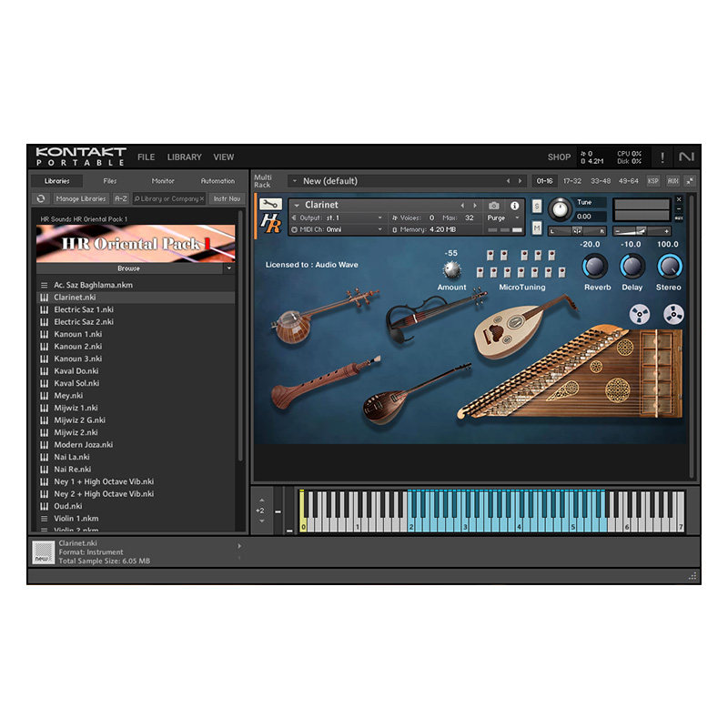Open the FILE menu
The image size is (728, 728).
pyautogui.click(x=147, y=157)
